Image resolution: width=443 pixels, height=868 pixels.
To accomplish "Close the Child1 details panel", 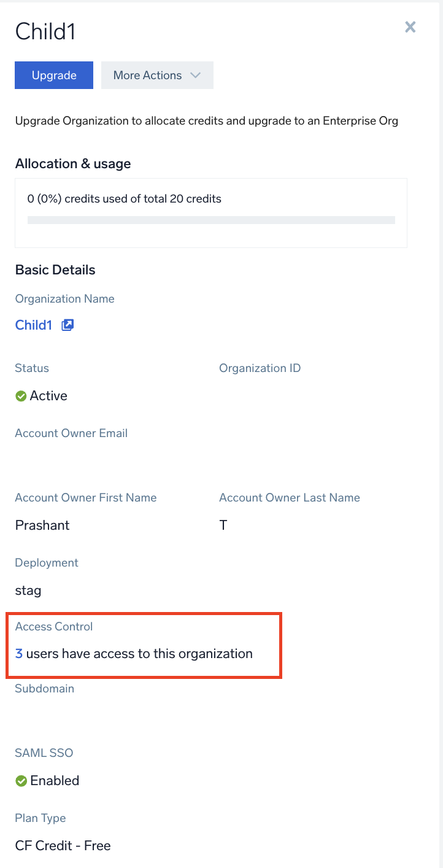I will (x=410, y=27).
